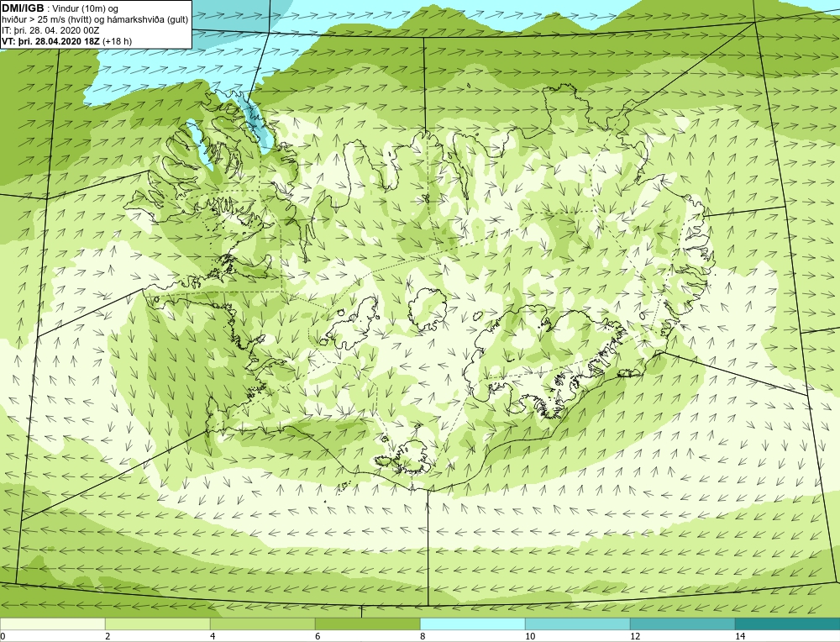
Task: Click the legend scale label '14'
Action: click(740, 636)
